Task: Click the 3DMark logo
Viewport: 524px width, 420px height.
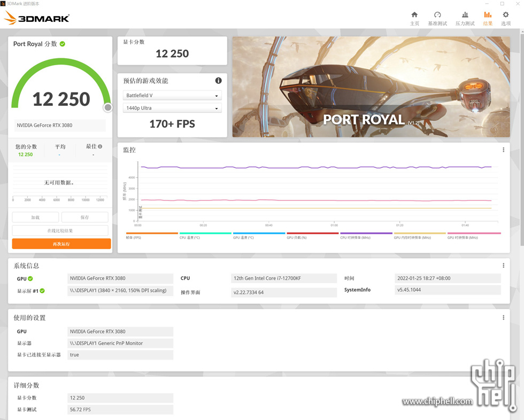Action: click(37, 18)
